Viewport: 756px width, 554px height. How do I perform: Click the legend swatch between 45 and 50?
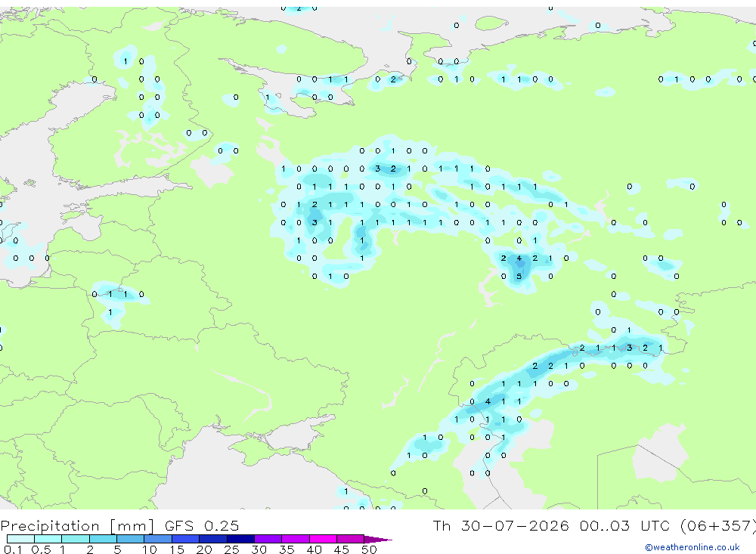(x=351, y=539)
